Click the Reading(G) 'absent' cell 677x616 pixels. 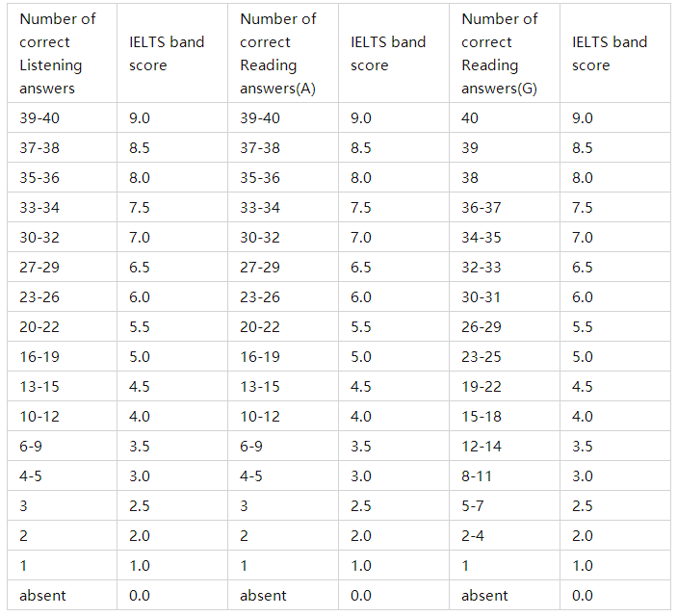tap(505, 595)
